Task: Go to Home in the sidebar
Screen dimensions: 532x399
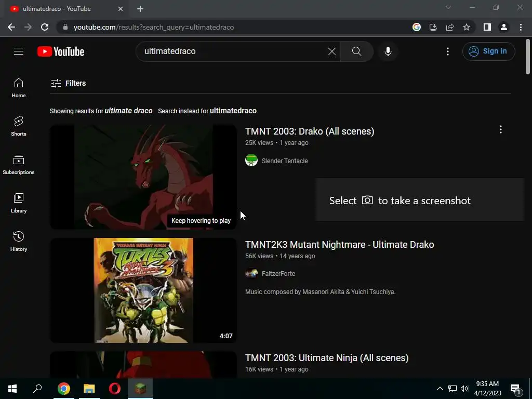Action: click(19, 87)
